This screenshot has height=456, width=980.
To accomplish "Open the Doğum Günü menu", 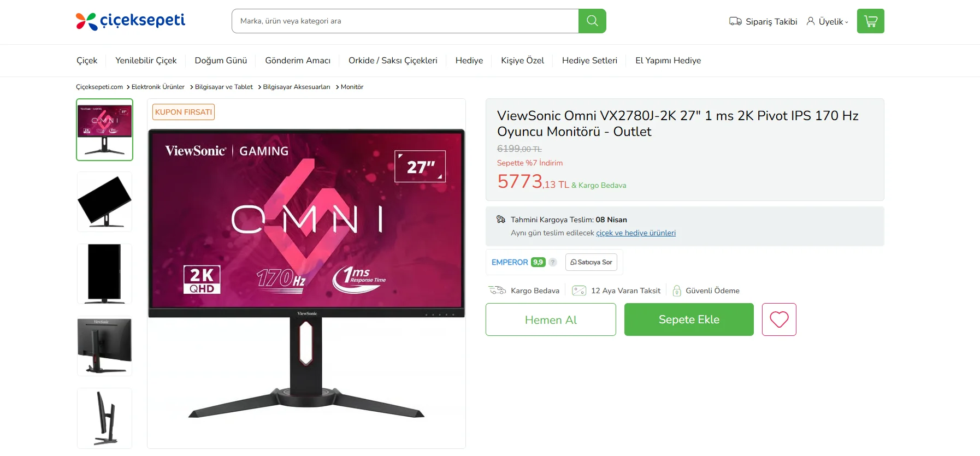I will (221, 61).
